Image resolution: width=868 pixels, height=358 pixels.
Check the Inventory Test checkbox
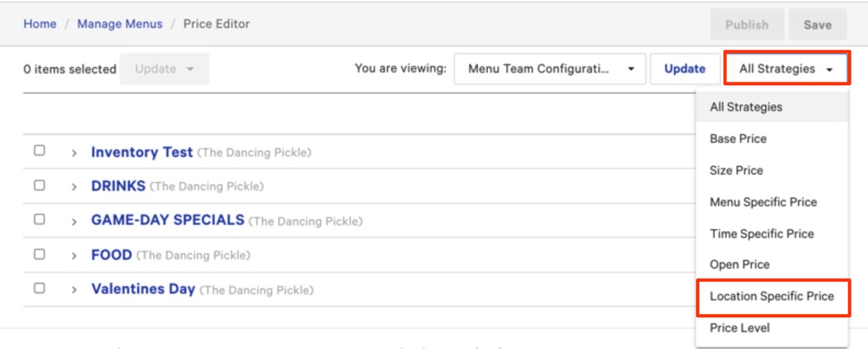point(40,151)
